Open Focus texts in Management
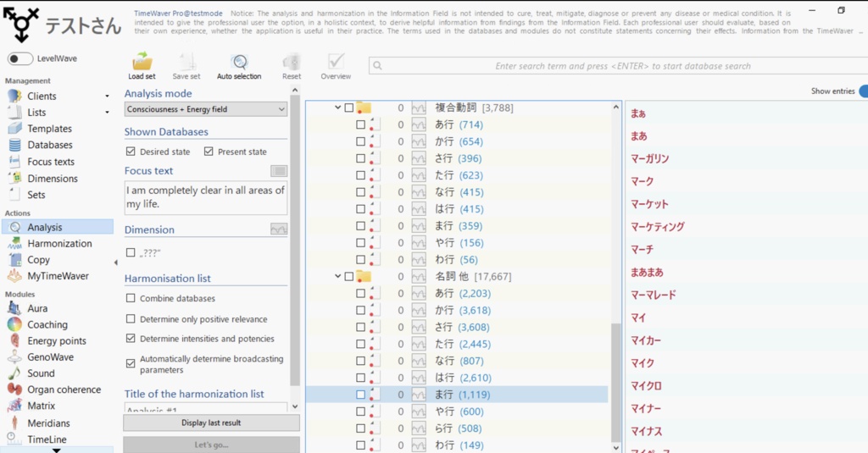868x453 pixels. pos(50,162)
